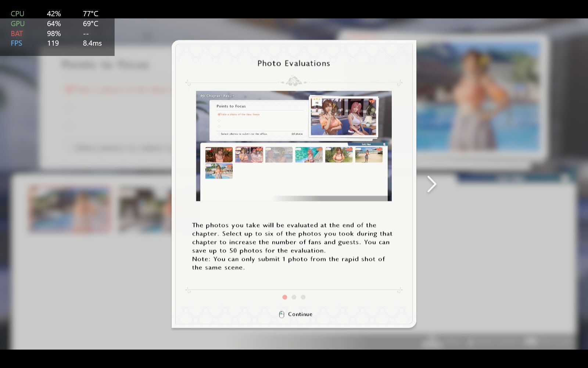Go to the next tutorial page arrow
This screenshot has width=588, height=368.
tap(431, 184)
